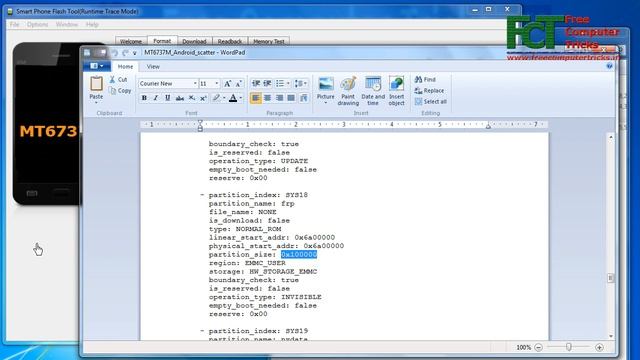Image resolution: width=640 pixels, height=360 pixels.
Task: Open Find in the Editing group
Action: tap(425, 79)
